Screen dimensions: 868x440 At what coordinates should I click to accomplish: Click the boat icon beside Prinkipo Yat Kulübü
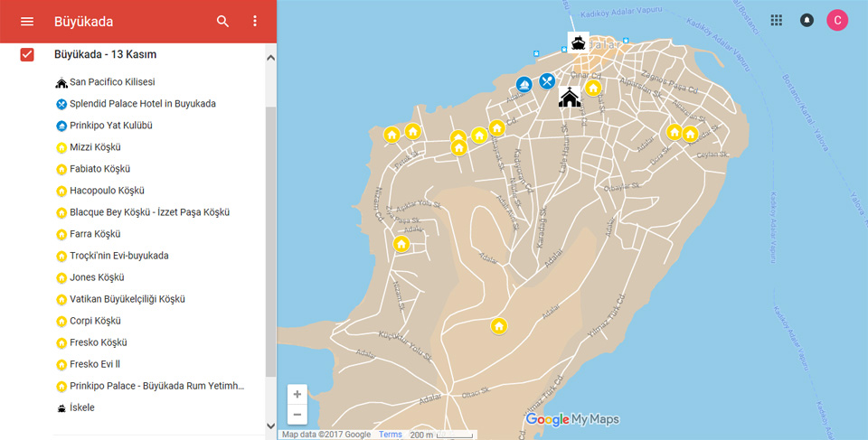[61, 126]
